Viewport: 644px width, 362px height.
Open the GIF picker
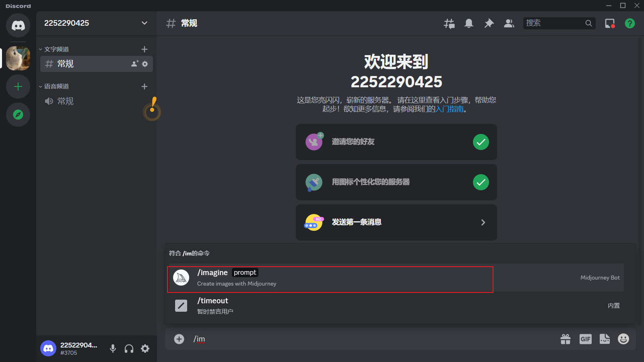click(586, 339)
